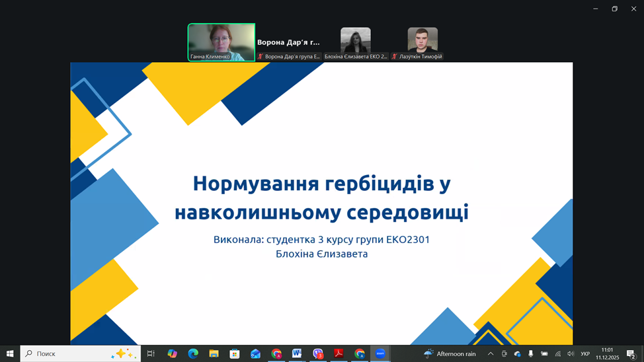Switch the УКР keyboard language
Screen dimensions: 644x362
pyautogui.click(x=585, y=354)
